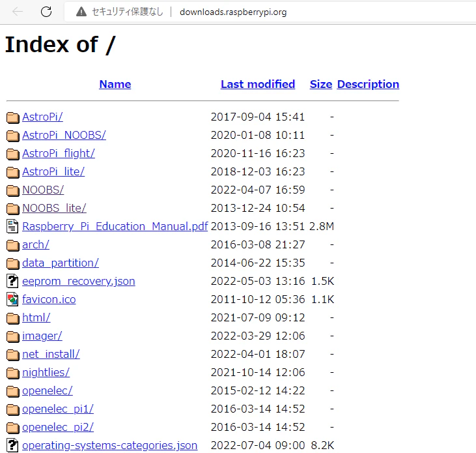Click the folder icon beside AstroPi/
Screen dimensions: 476x453
(x=13, y=117)
